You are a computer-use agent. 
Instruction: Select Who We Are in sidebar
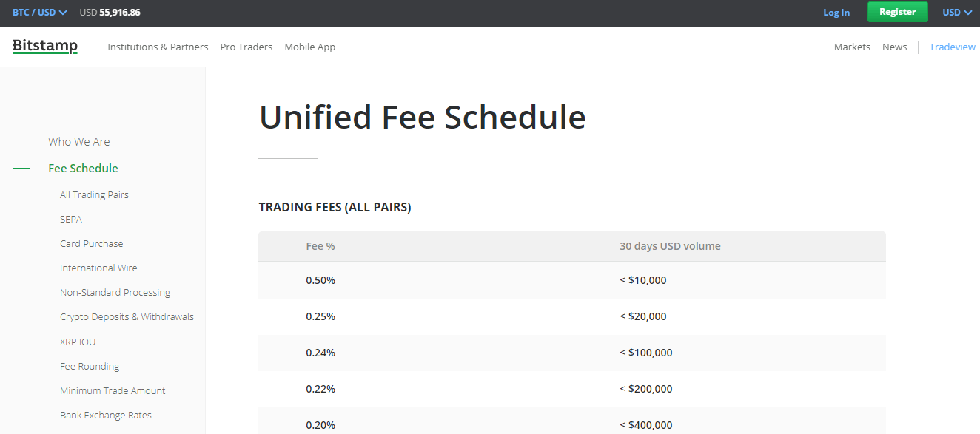(79, 141)
